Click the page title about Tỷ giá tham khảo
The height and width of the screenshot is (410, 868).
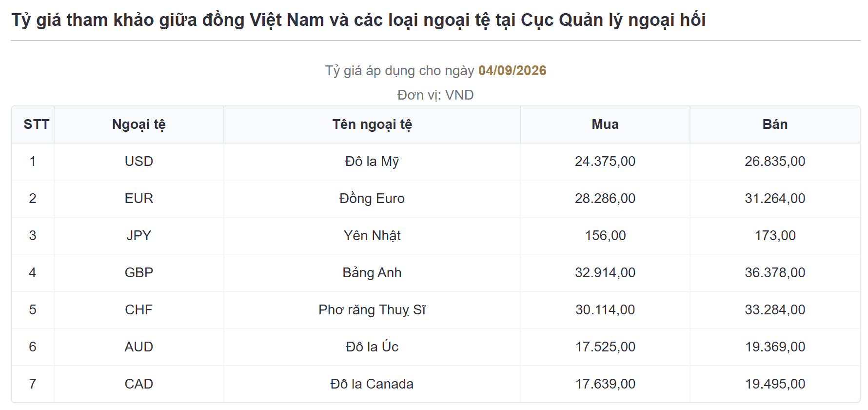click(358, 20)
